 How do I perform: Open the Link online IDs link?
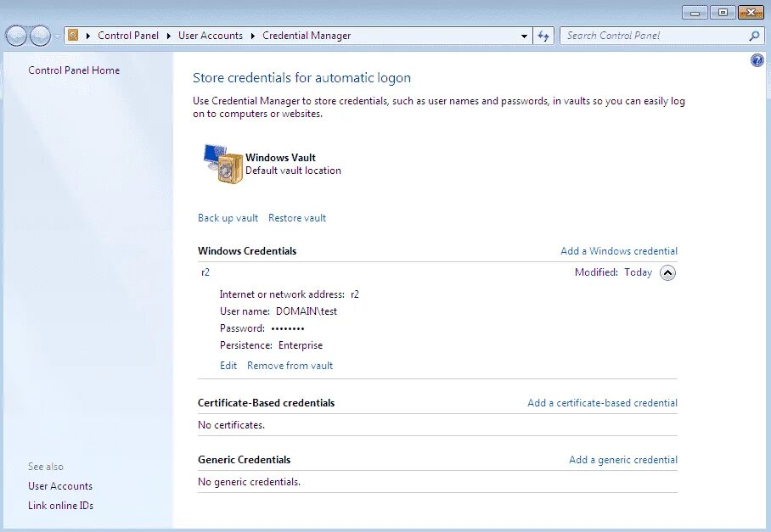pos(60,506)
